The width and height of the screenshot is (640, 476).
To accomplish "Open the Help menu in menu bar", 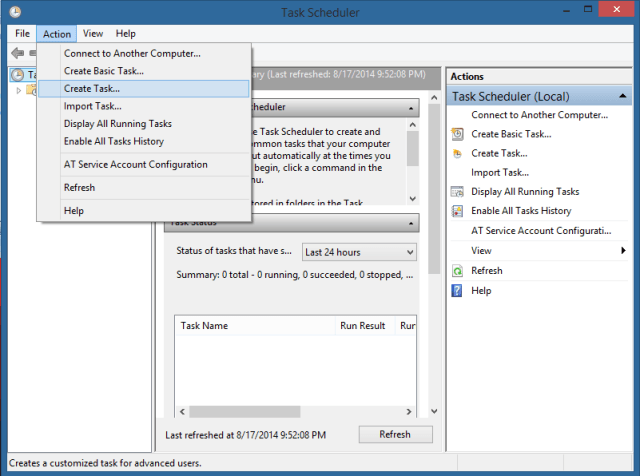I will click(125, 33).
